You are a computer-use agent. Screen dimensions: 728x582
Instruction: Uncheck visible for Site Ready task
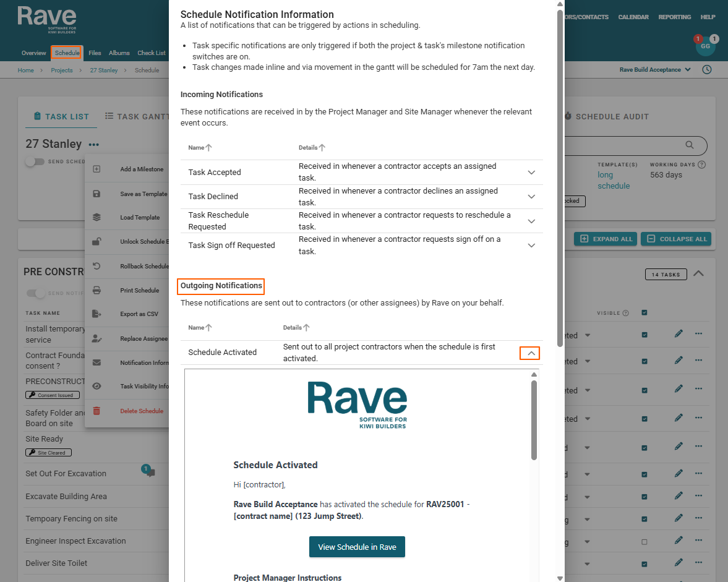coord(644,448)
